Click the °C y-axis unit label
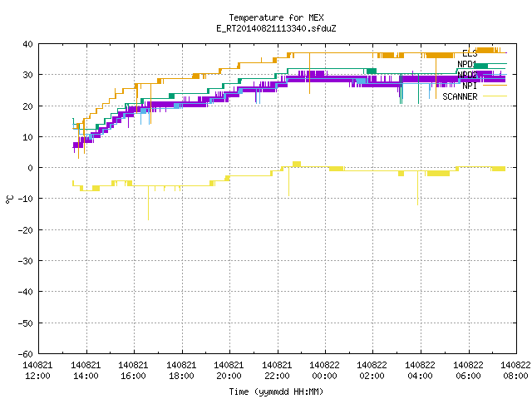 [10, 199]
